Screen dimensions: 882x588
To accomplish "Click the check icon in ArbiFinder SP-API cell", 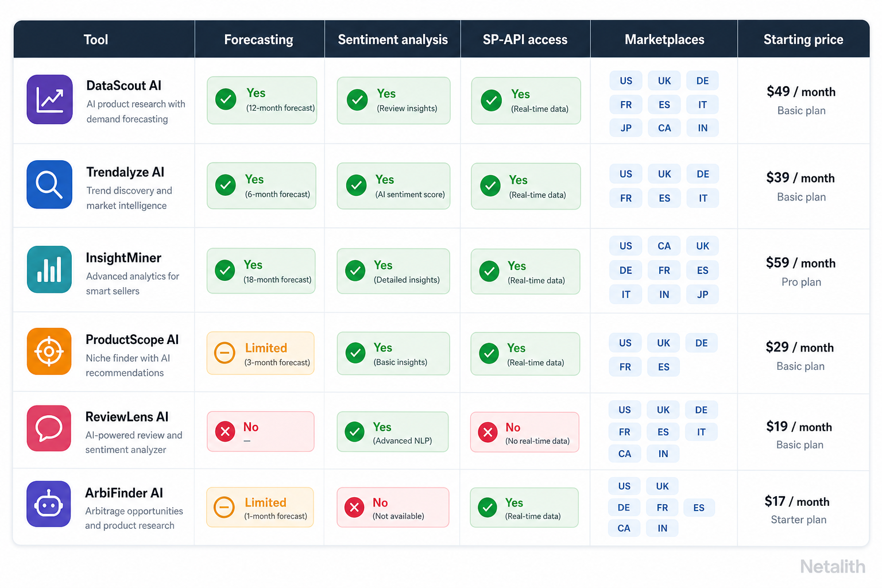I will [488, 507].
